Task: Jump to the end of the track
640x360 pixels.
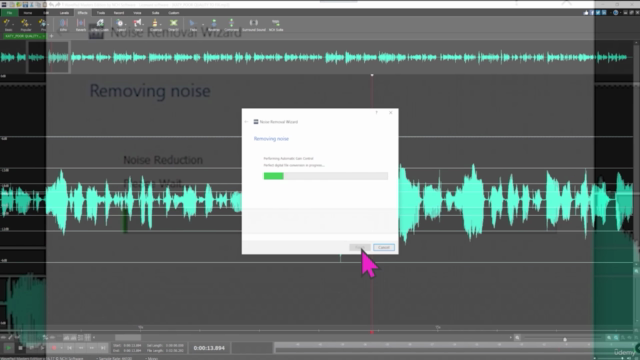Action: pyautogui.click(x=103, y=348)
